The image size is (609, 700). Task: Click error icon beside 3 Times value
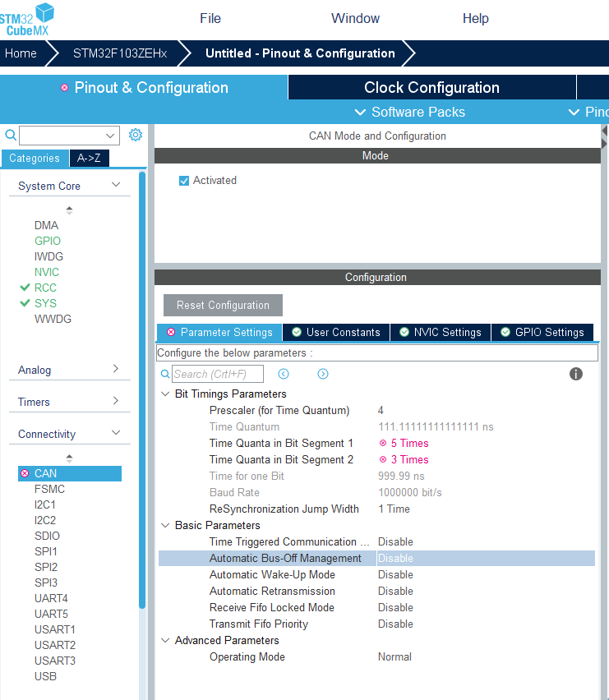(383, 459)
